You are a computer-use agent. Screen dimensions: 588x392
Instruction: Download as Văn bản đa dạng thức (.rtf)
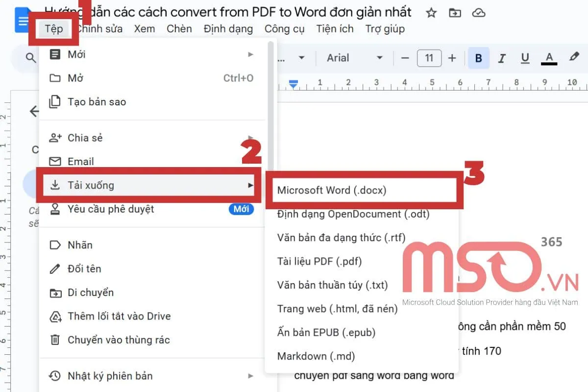362,238
